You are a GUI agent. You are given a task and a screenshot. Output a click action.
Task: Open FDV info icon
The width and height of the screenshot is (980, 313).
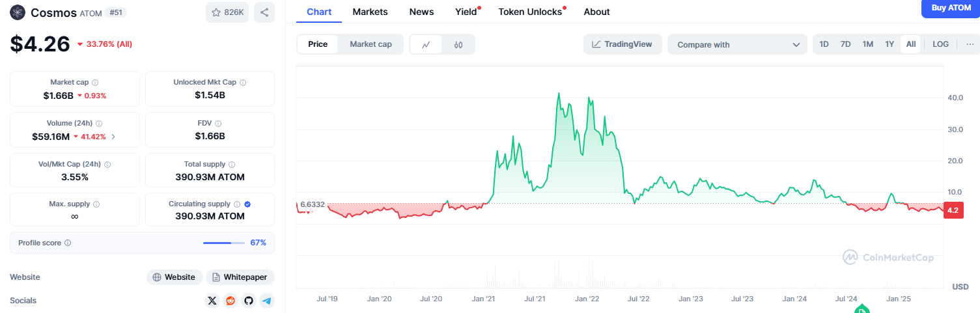click(x=218, y=124)
